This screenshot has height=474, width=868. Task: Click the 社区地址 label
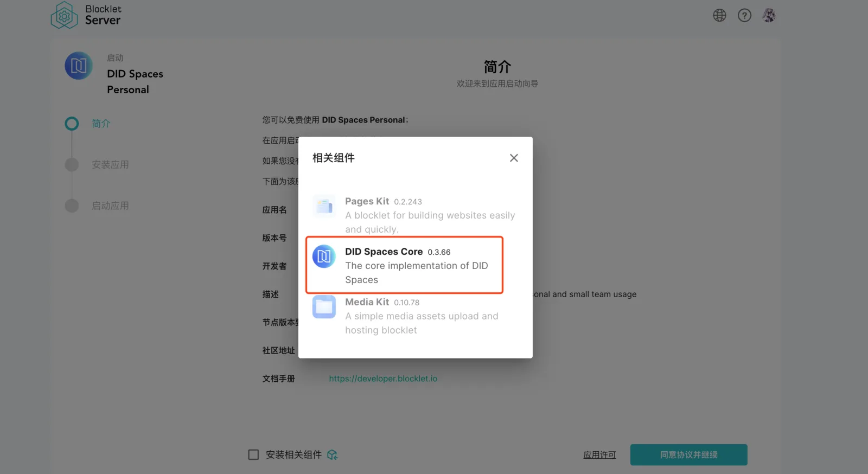[x=279, y=350]
